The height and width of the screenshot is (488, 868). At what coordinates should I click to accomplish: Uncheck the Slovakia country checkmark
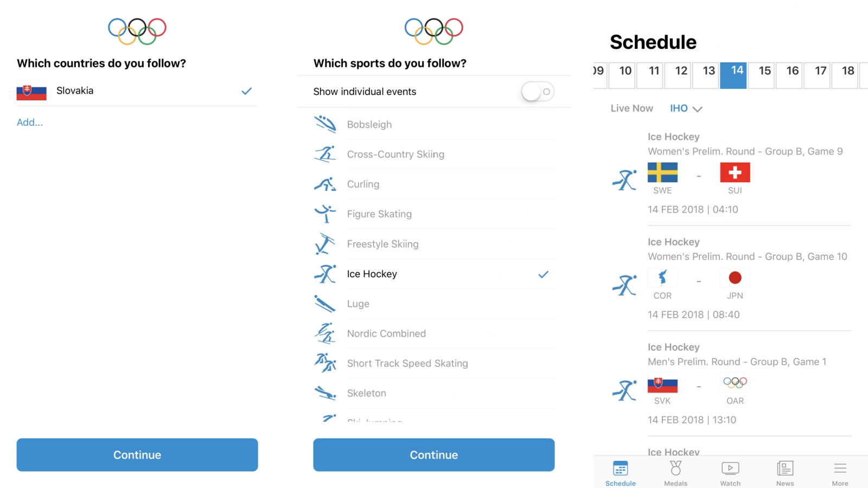tap(247, 91)
